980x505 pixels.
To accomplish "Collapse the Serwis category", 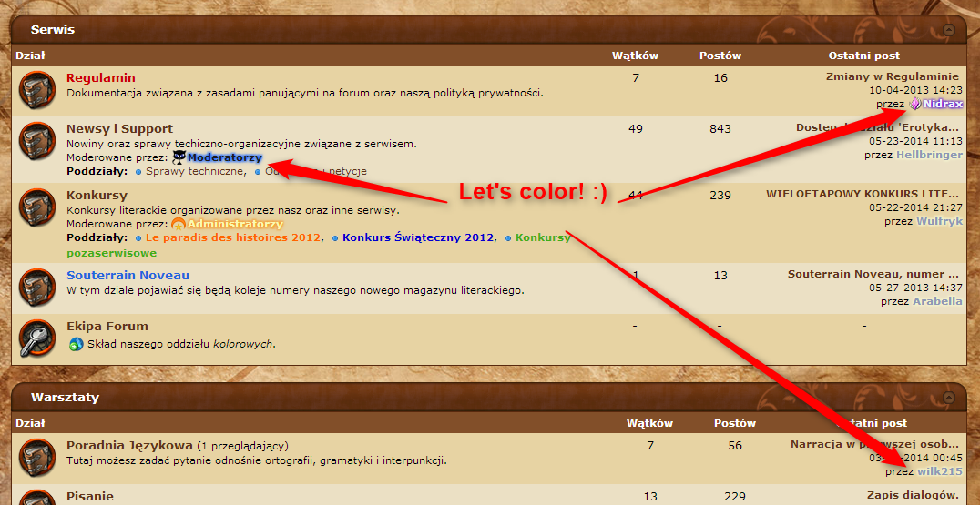I will click(949, 29).
